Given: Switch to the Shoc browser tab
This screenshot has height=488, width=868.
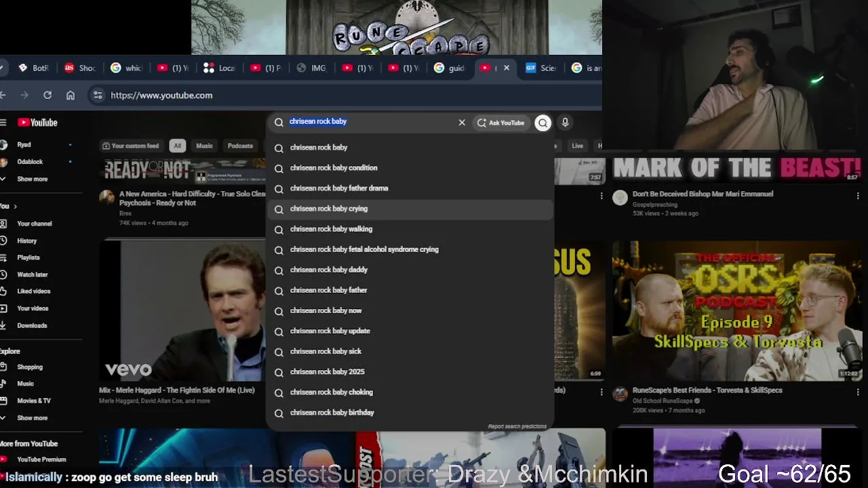Looking at the screenshot, I should click(x=81, y=68).
